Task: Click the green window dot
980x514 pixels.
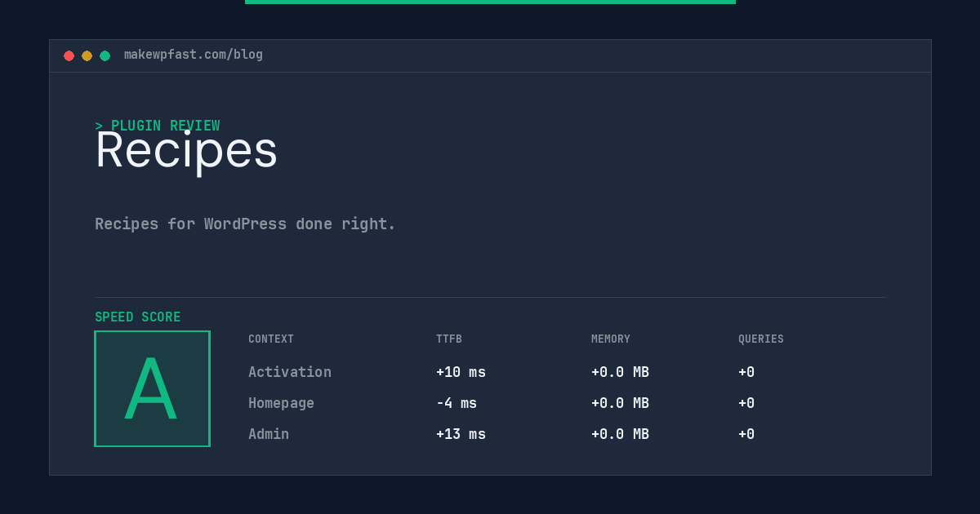Action: pyautogui.click(x=105, y=55)
